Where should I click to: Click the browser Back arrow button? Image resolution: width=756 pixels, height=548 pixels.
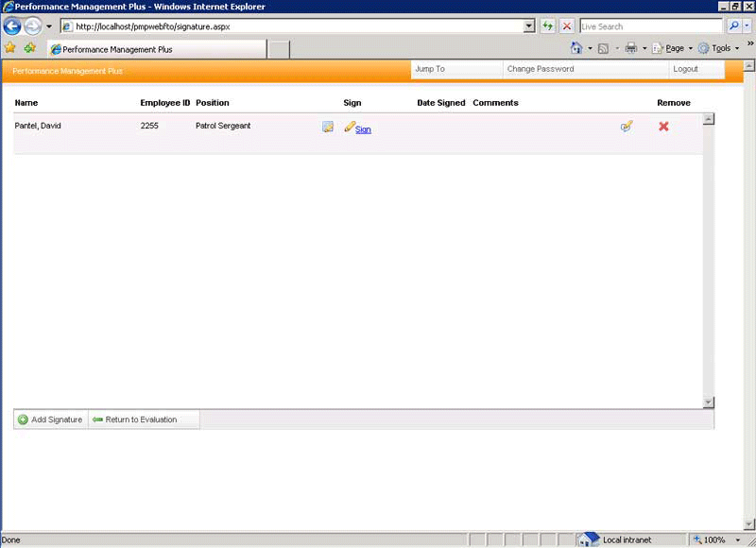click(12, 26)
